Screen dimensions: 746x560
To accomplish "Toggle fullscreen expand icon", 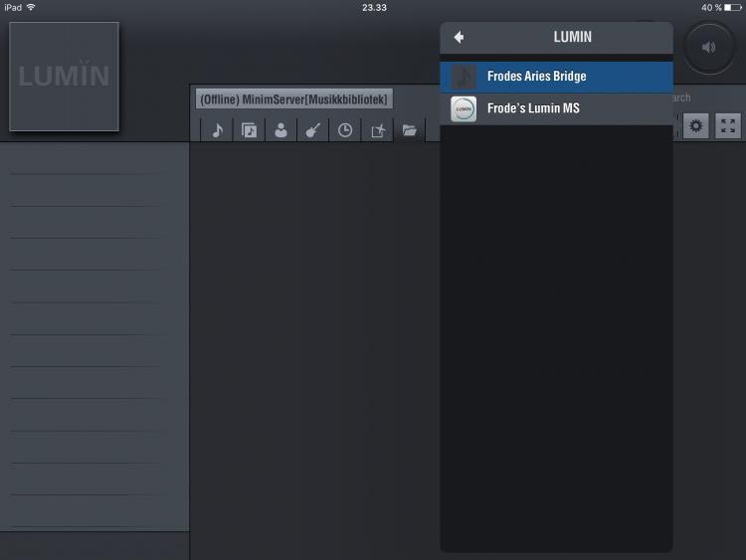I will click(728, 126).
